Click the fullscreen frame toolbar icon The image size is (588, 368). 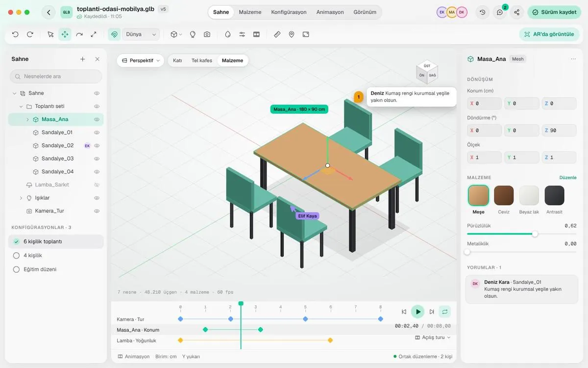click(306, 34)
